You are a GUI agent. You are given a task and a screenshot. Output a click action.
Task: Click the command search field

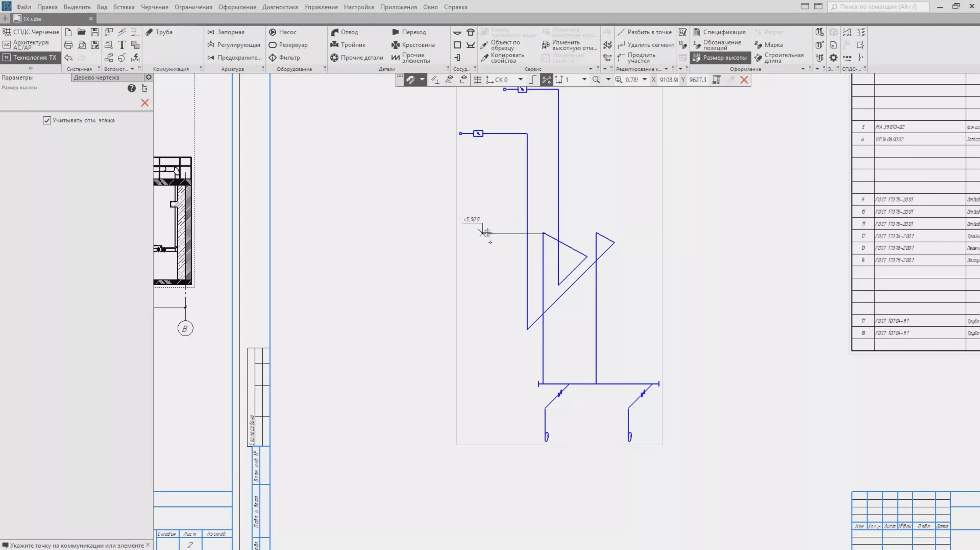click(879, 6)
